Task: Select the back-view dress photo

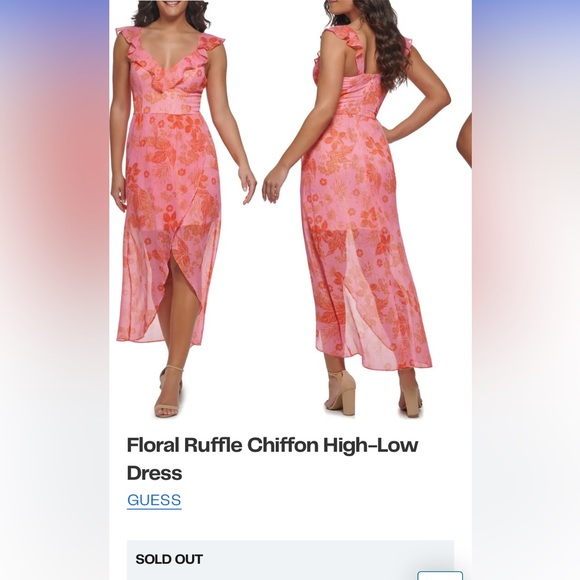Action: [357, 207]
